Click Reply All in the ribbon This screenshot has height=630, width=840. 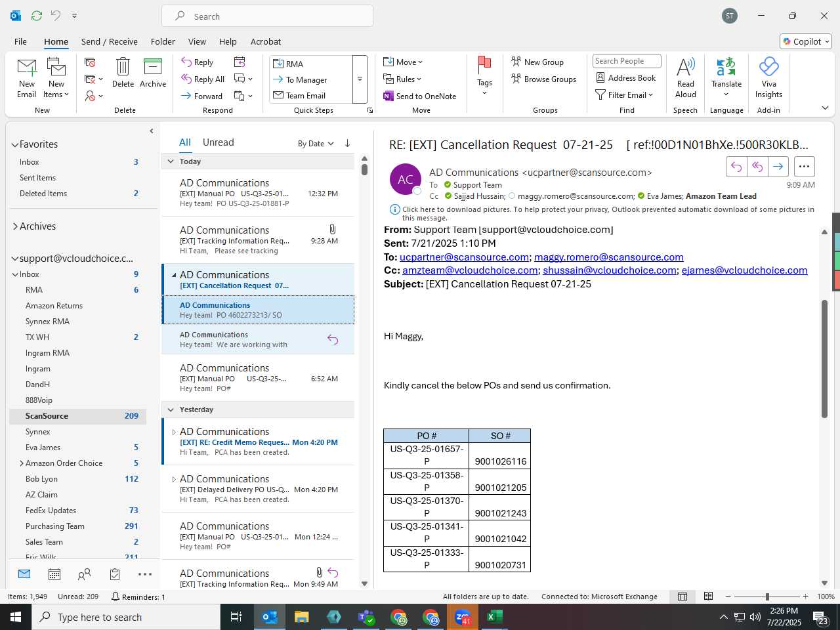tap(203, 79)
